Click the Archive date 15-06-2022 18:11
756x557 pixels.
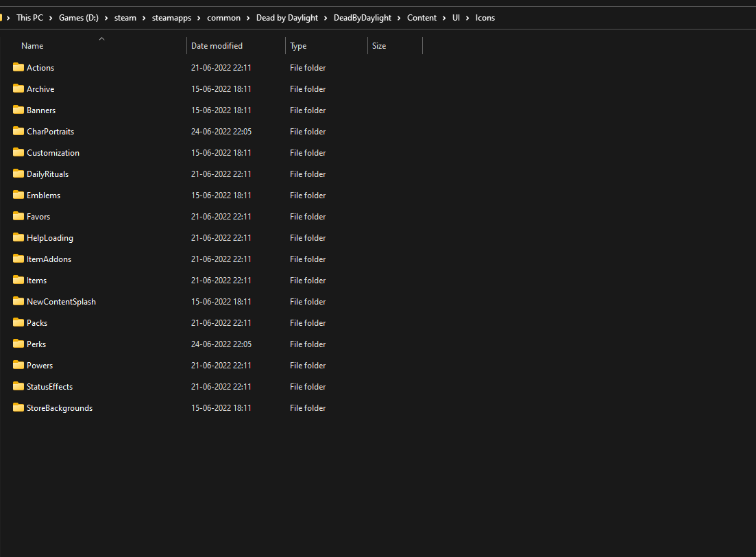click(221, 89)
